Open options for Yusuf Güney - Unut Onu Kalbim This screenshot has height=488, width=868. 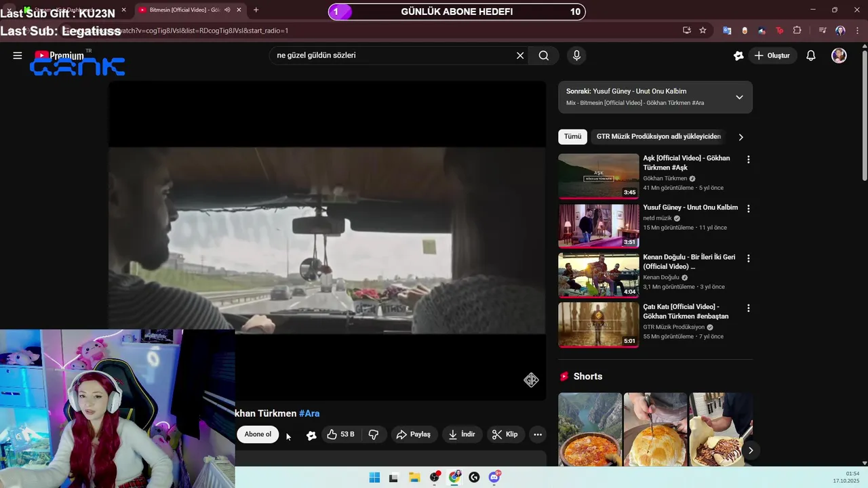tap(749, 209)
